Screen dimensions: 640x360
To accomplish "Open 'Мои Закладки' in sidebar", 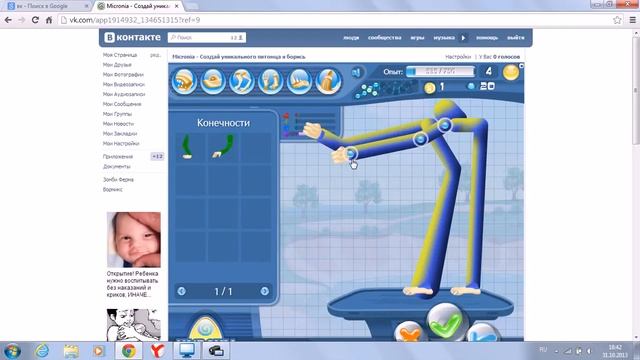I will (x=120, y=133).
